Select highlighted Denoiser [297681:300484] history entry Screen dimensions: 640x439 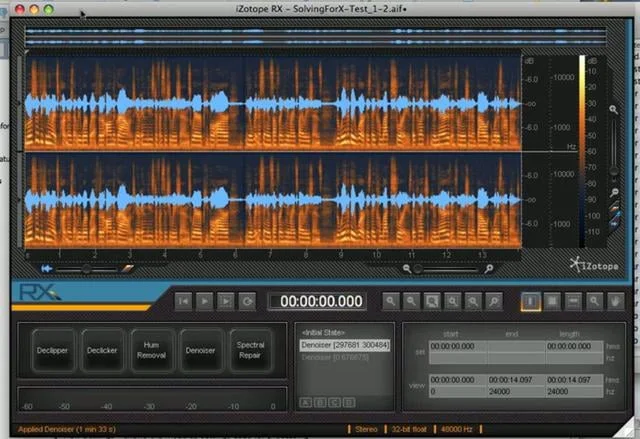pos(345,345)
